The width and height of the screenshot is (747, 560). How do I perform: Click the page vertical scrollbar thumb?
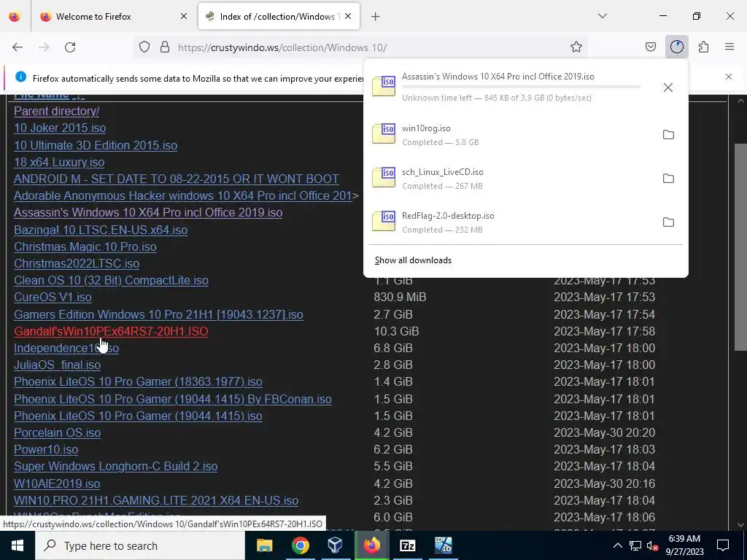(x=740, y=246)
